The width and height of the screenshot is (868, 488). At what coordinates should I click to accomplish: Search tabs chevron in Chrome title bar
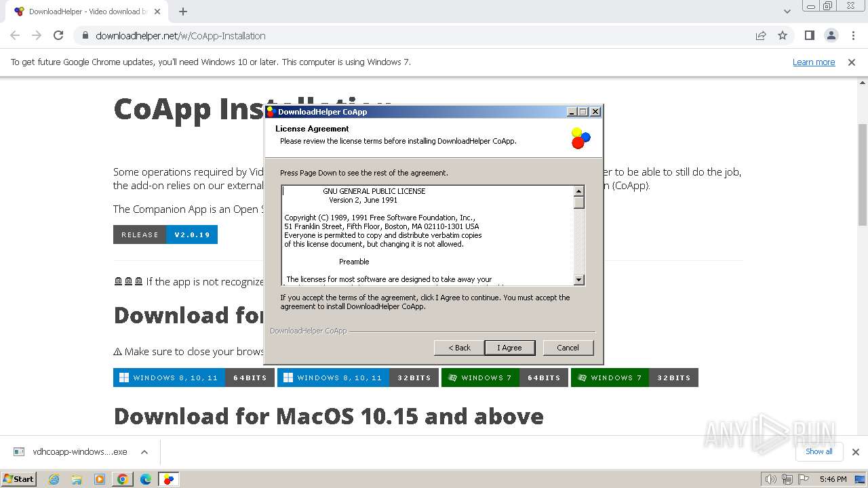[787, 12]
